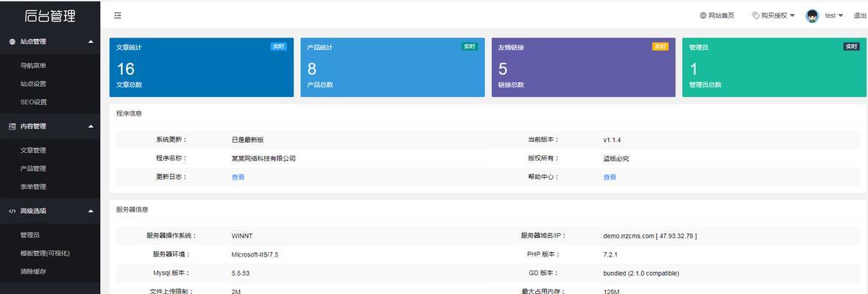Open the 购买授权 dropdown arrow

792,15
